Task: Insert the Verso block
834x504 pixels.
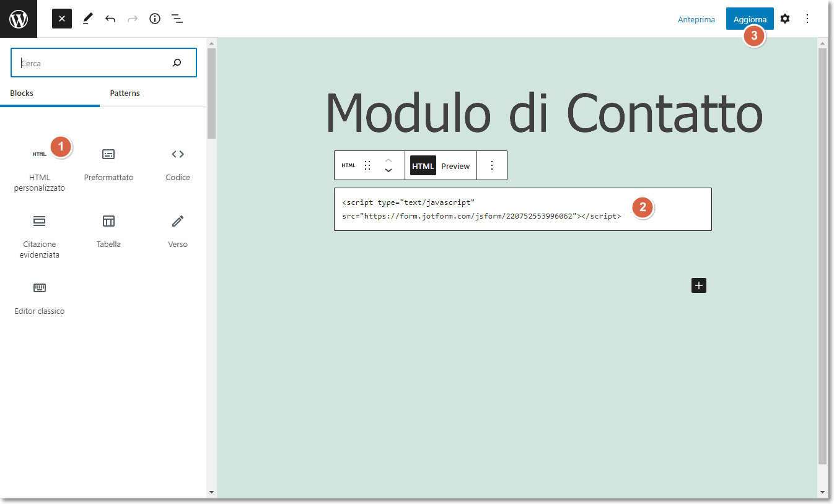Action: pyautogui.click(x=178, y=233)
